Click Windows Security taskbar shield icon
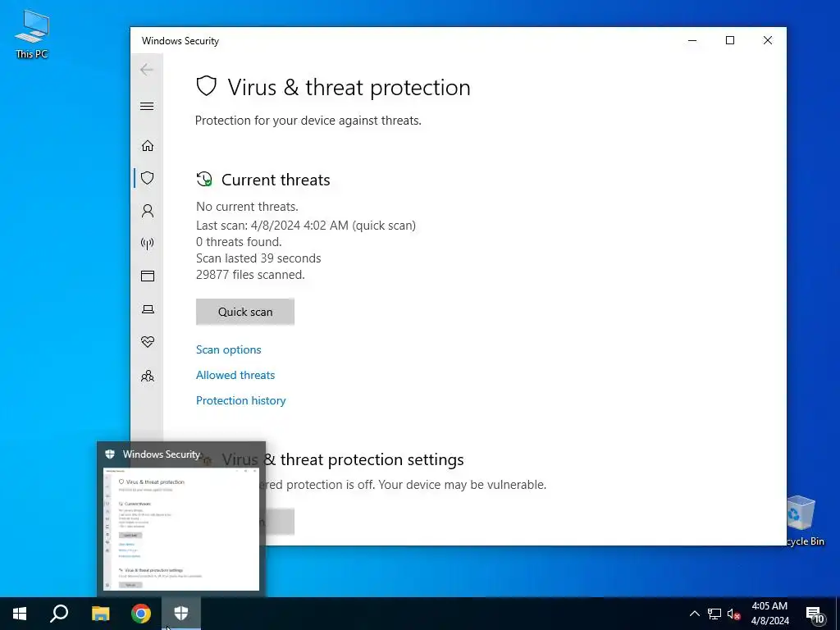This screenshot has height=630, width=840. 181,614
